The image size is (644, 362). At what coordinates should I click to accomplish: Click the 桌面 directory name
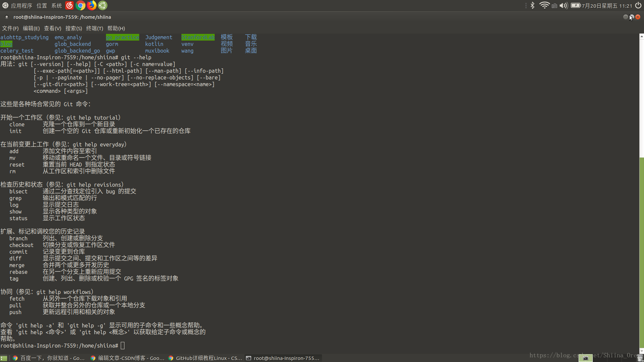[251, 51]
